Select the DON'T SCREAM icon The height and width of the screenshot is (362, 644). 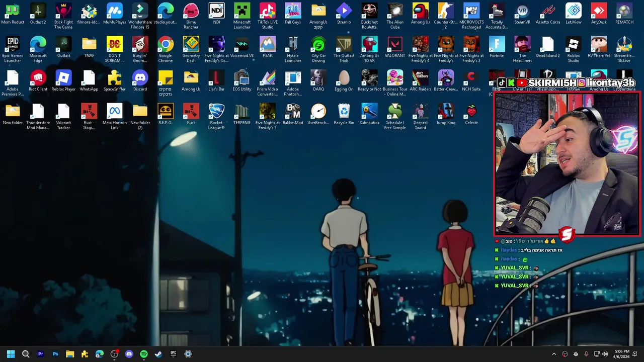(x=115, y=50)
